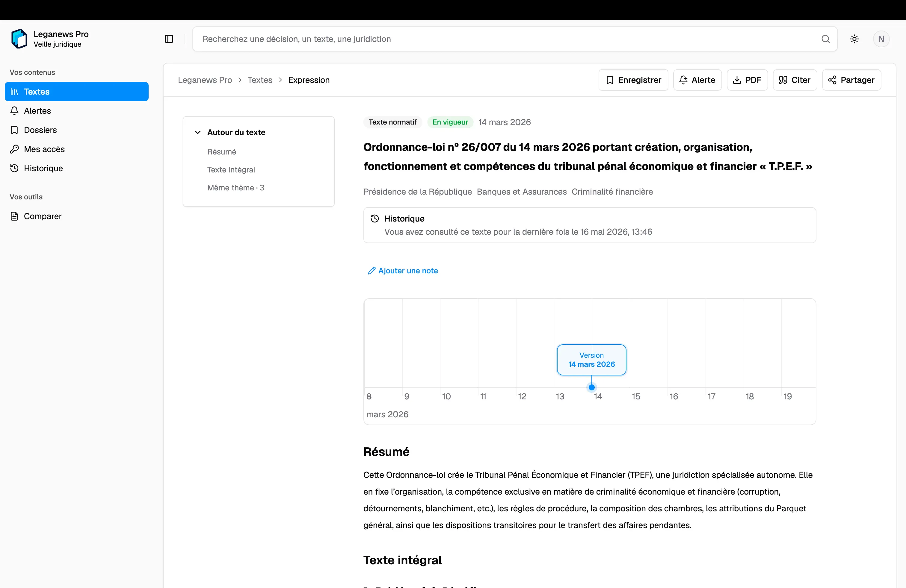The image size is (906, 588).
Task: Click the blue timeline dot at day 14
Action: click(x=591, y=388)
